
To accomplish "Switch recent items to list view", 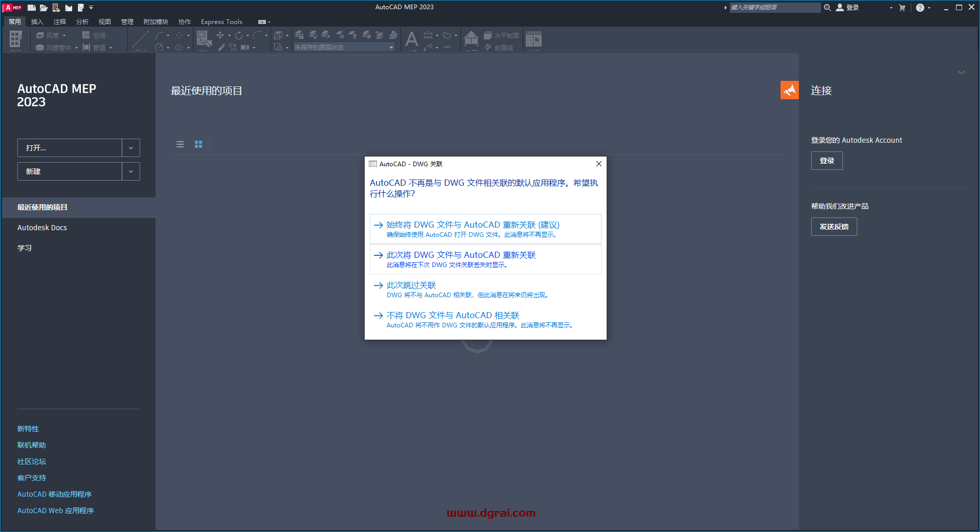I will pyautogui.click(x=180, y=144).
